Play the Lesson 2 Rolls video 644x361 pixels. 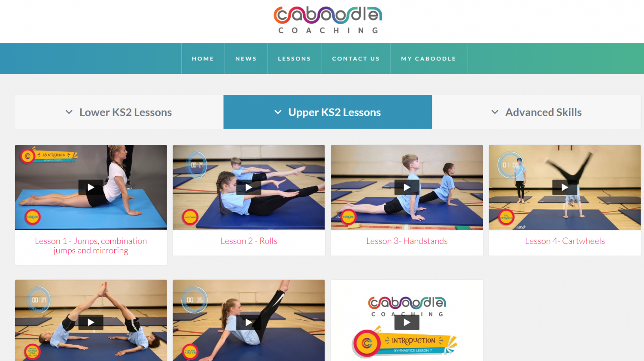tap(249, 187)
